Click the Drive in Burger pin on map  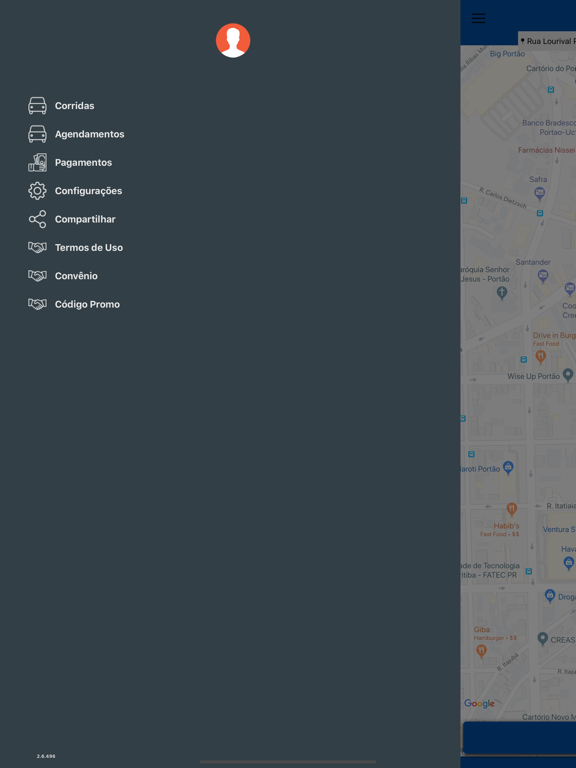point(540,357)
